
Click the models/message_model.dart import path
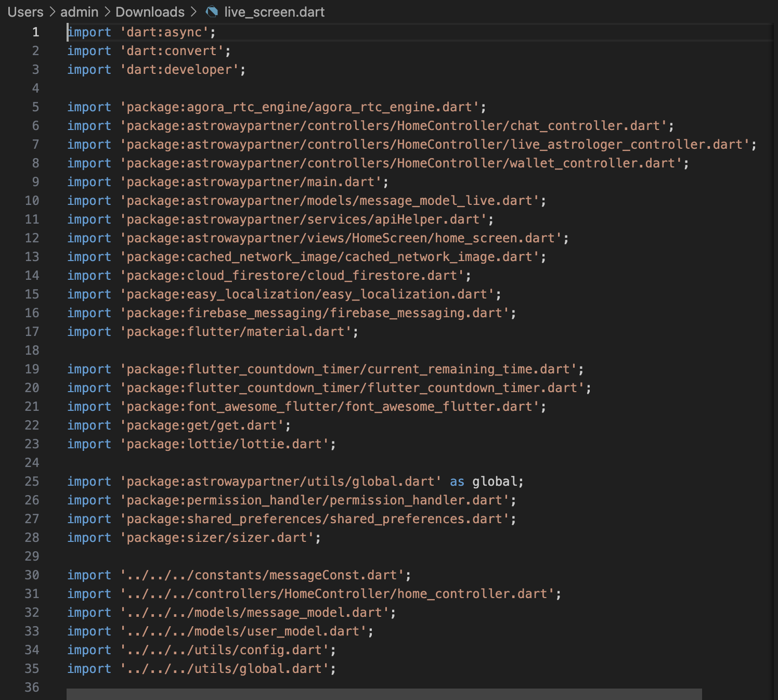point(254,613)
